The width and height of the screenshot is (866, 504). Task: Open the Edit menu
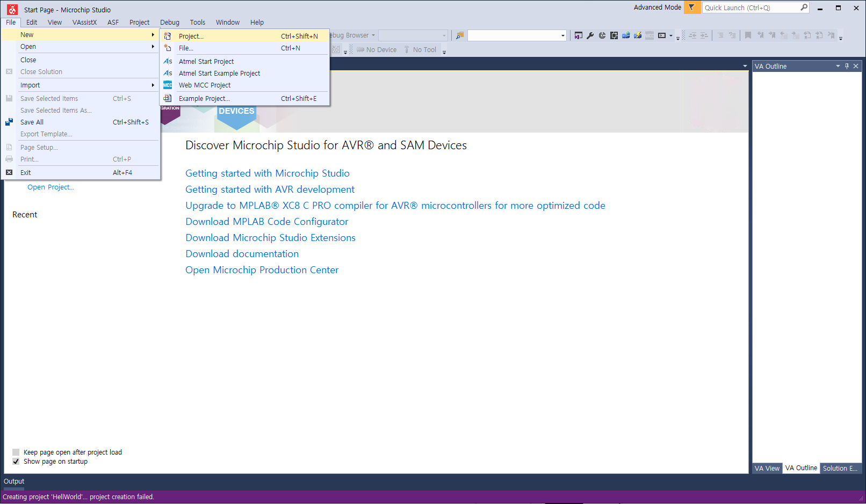point(32,22)
